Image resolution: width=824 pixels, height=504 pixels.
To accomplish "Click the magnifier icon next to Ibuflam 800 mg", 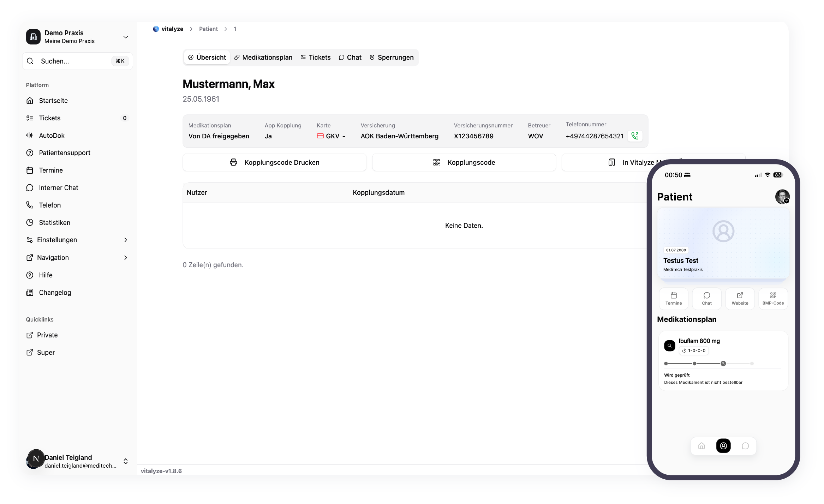I will tap(669, 346).
